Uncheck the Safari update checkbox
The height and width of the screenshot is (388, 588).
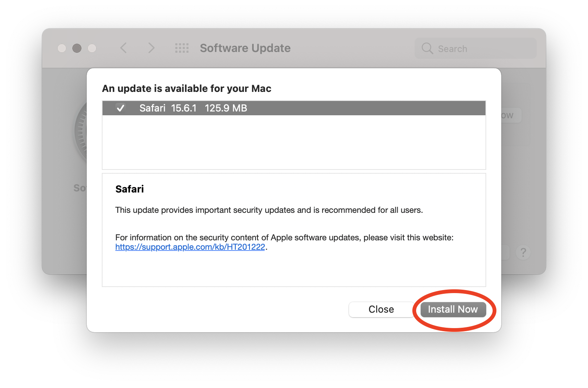[121, 108]
